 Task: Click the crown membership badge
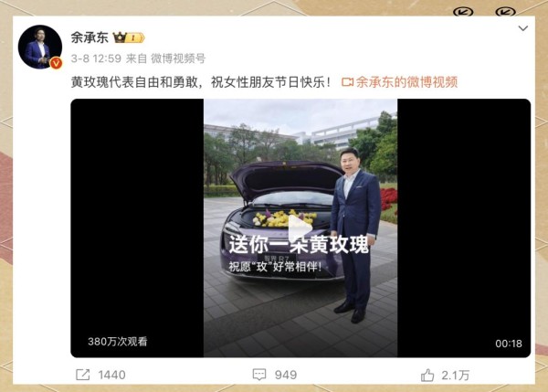coord(128,37)
